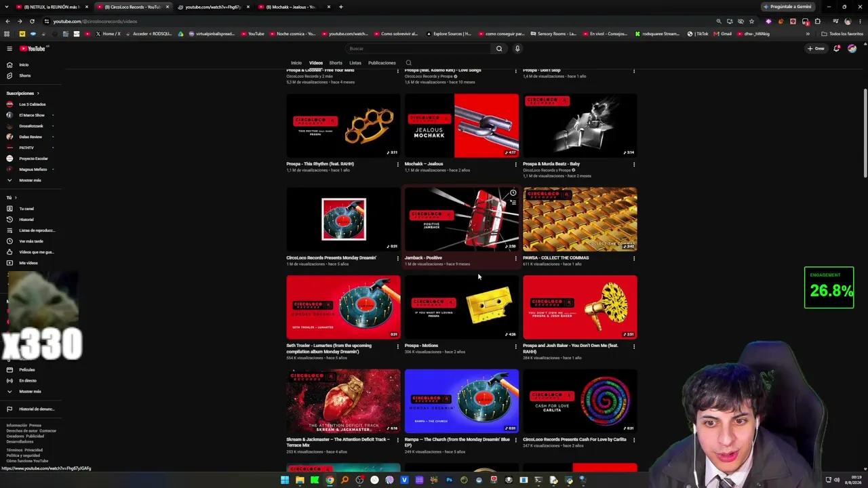Start voice search with the microphone icon
Screen dimensions: 868x488
[x=517, y=48]
